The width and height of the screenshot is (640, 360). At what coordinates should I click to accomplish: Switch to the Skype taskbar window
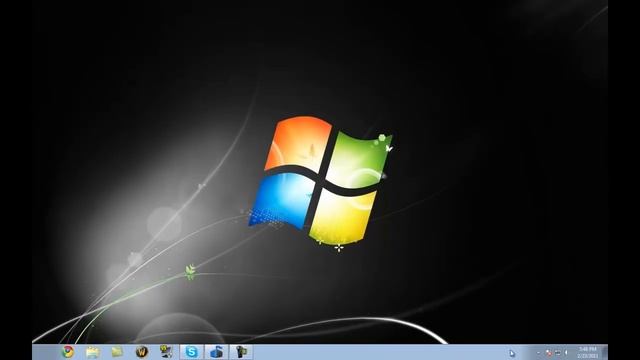click(191, 352)
